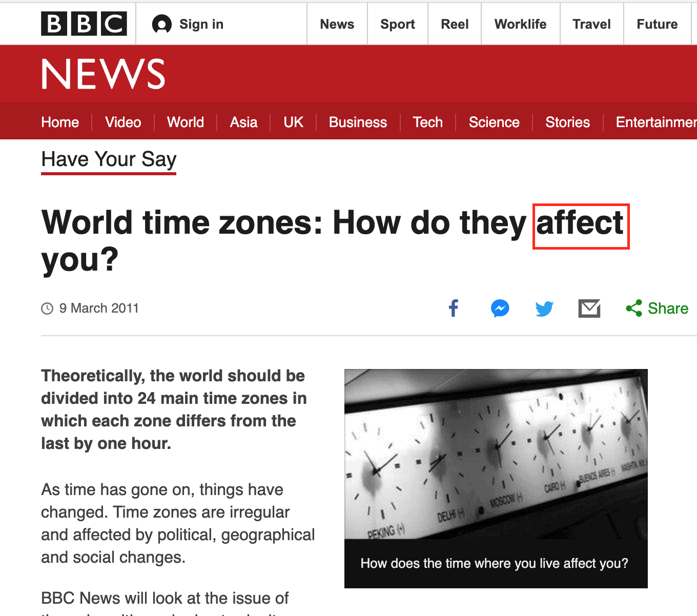The width and height of the screenshot is (697, 616).
Task: Open the Asia news section
Action: coord(243,122)
